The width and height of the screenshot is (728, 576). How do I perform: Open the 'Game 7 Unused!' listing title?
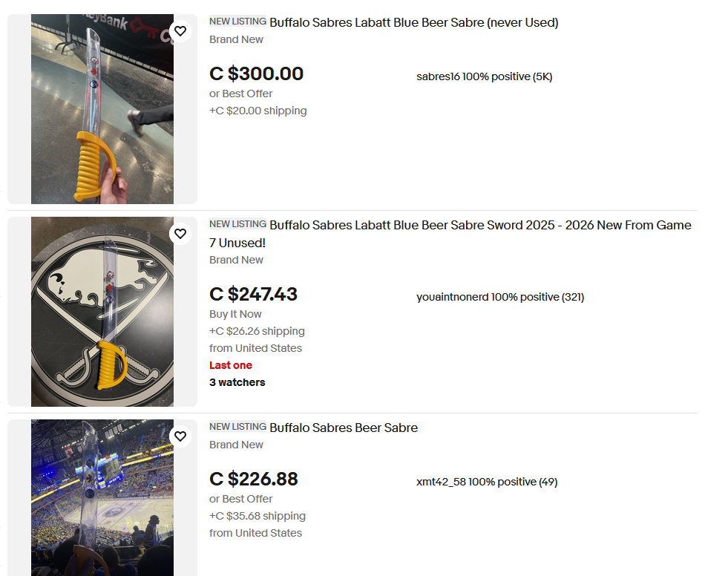[450, 234]
